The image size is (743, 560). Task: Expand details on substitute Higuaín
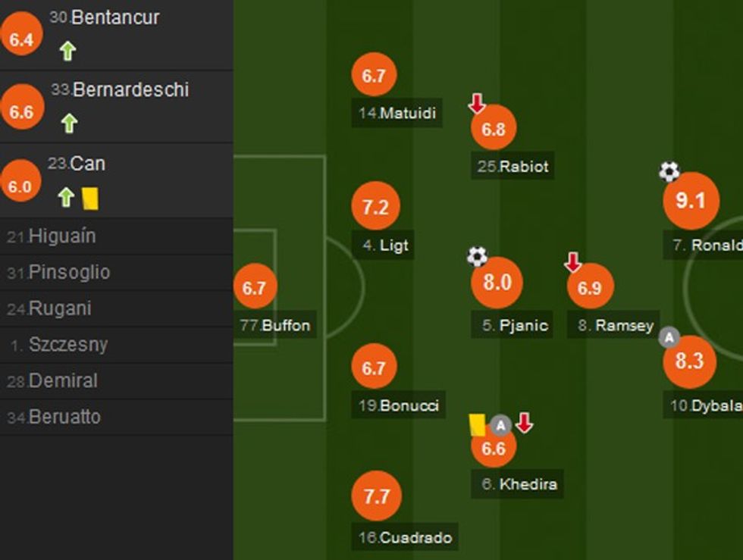[64, 236]
